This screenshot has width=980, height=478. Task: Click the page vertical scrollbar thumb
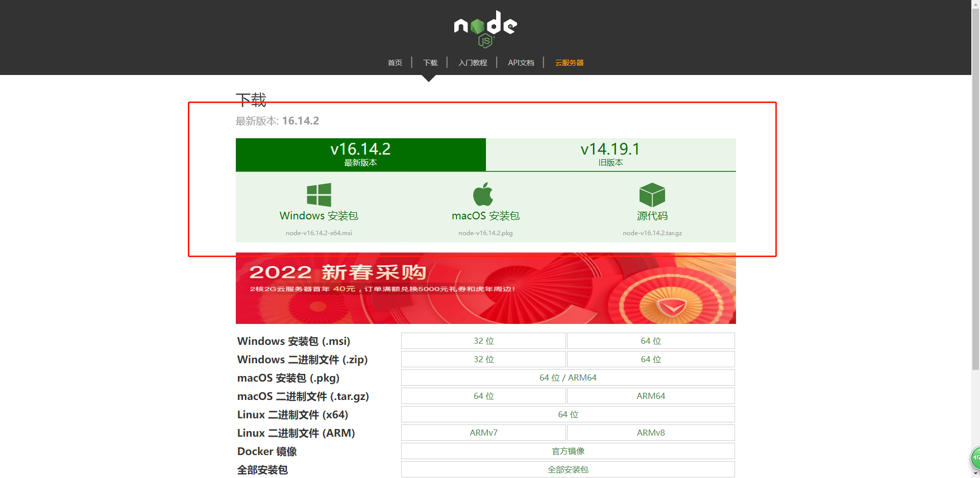(x=975, y=189)
